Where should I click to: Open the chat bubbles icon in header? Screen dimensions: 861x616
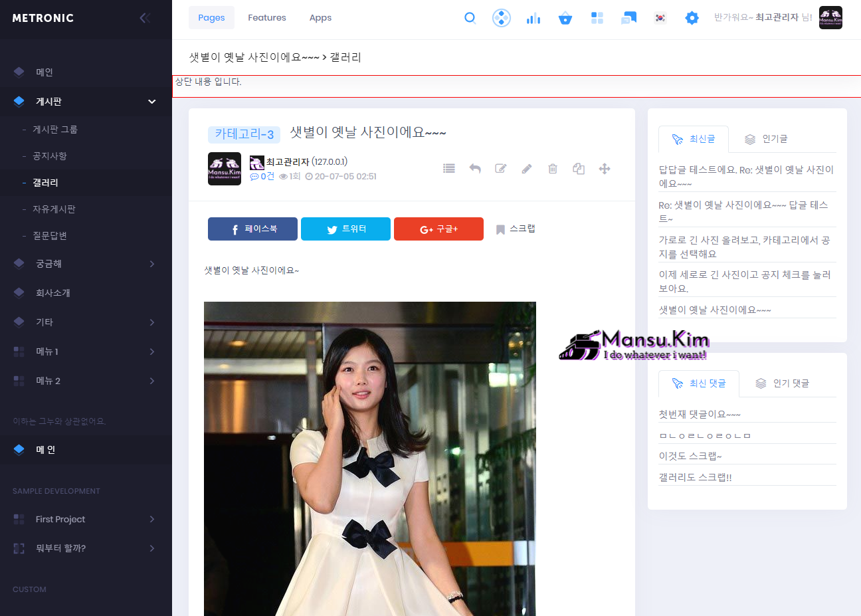[628, 18]
